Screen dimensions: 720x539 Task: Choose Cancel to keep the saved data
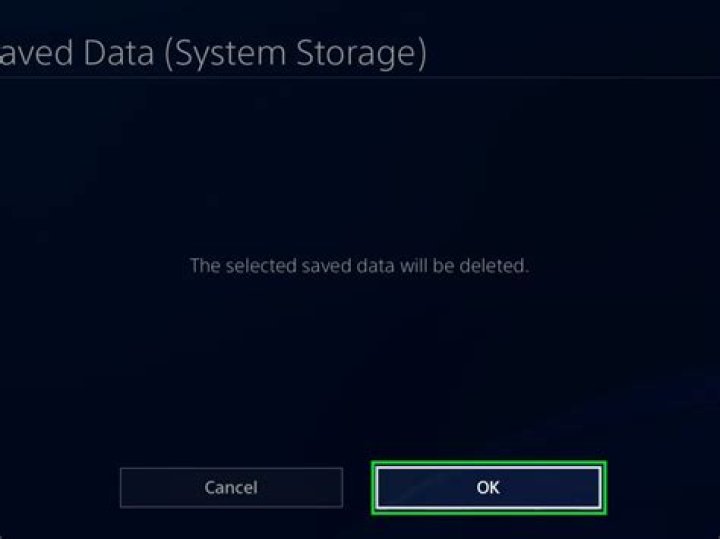click(231, 488)
